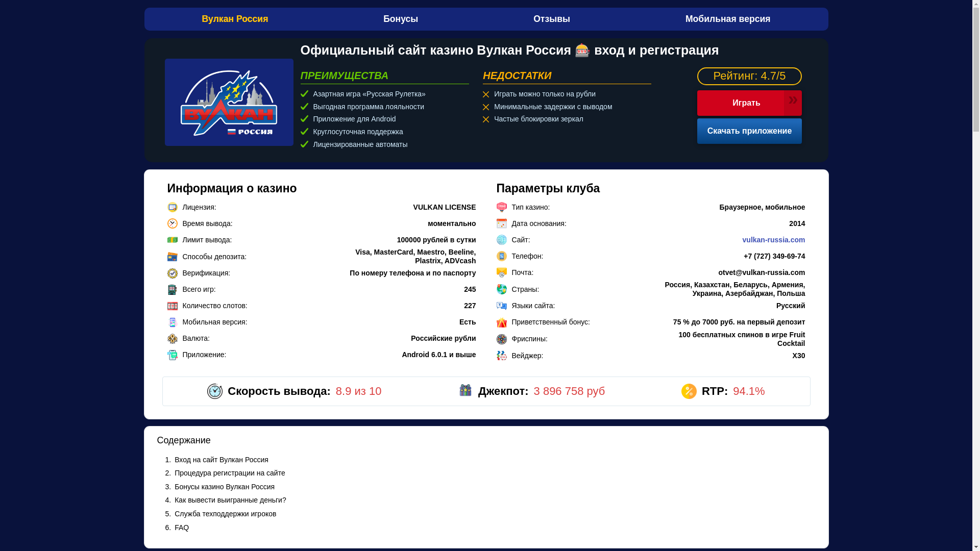Screen dimensions: 980x551
Task: Click the Вулкан Россия casino logo
Action: tap(229, 102)
